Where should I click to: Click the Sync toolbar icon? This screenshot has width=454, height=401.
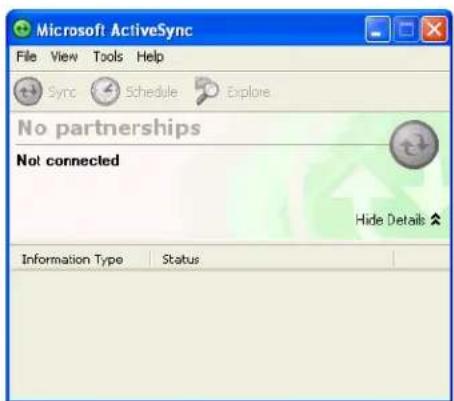[28, 91]
